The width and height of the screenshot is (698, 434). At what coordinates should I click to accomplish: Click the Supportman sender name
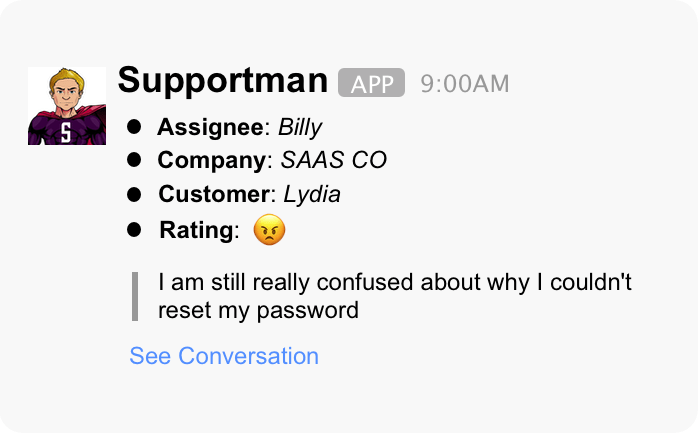(222, 81)
